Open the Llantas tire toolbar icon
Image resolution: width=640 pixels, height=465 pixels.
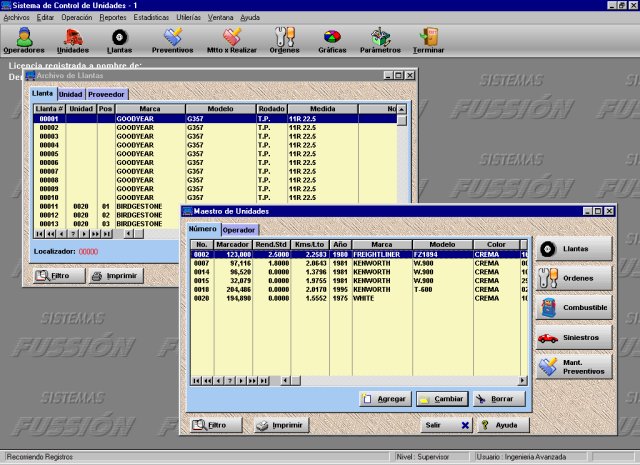119,39
